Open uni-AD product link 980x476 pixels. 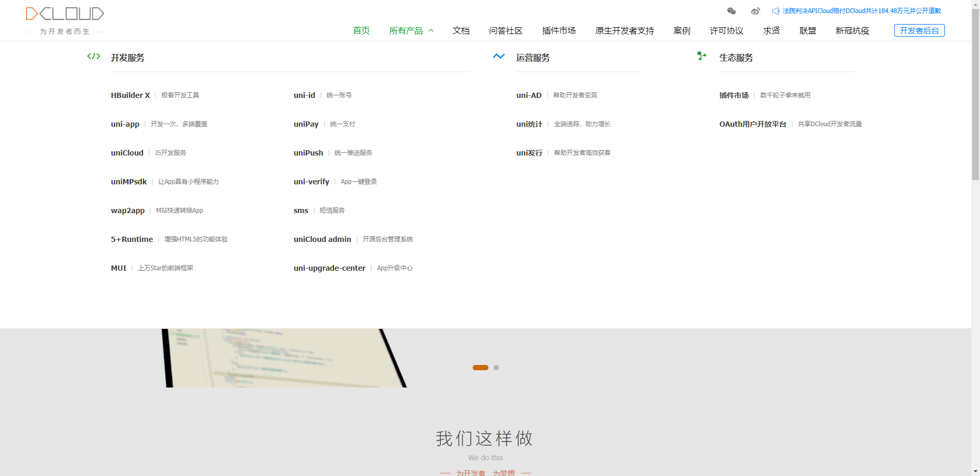click(x=529, y=95)
